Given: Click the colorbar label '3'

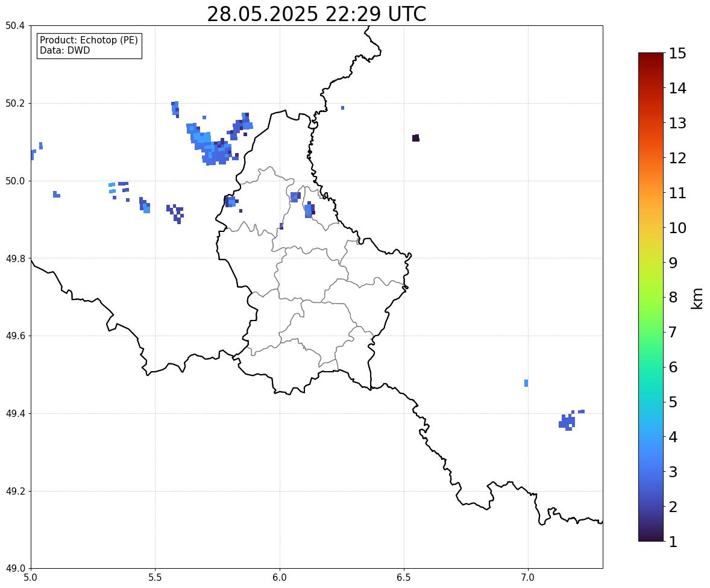Looking at the screenshot, I should pos(673,472).
